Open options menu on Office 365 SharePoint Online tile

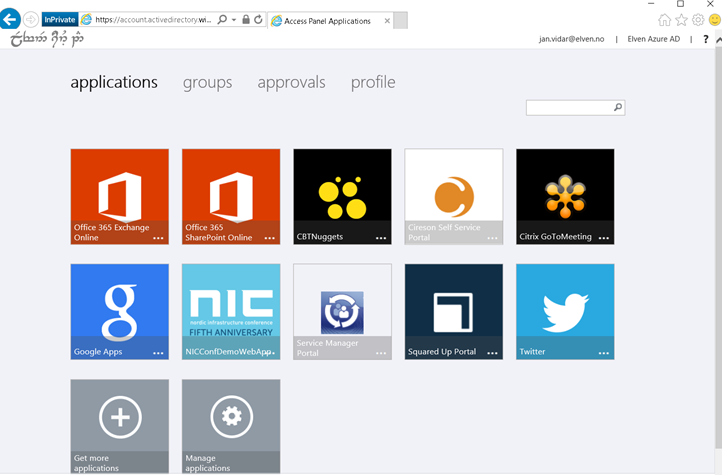[270, 238]
